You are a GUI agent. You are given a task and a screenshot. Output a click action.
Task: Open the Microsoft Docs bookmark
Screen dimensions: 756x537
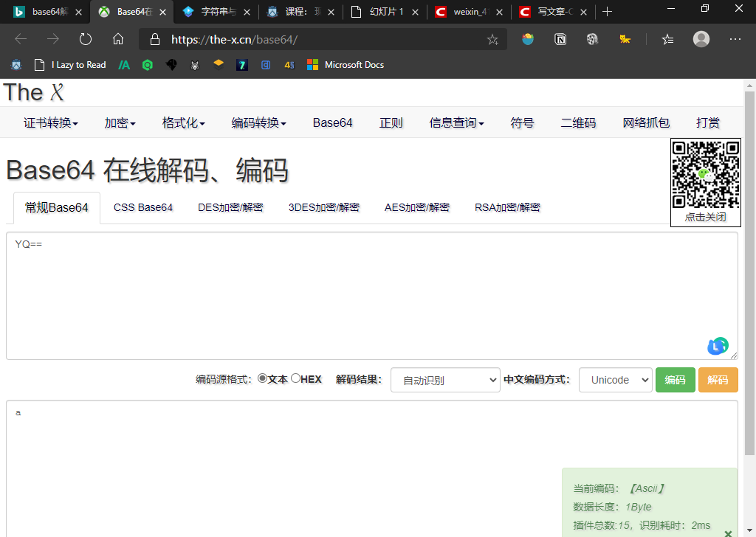click(x=345, y=65)
